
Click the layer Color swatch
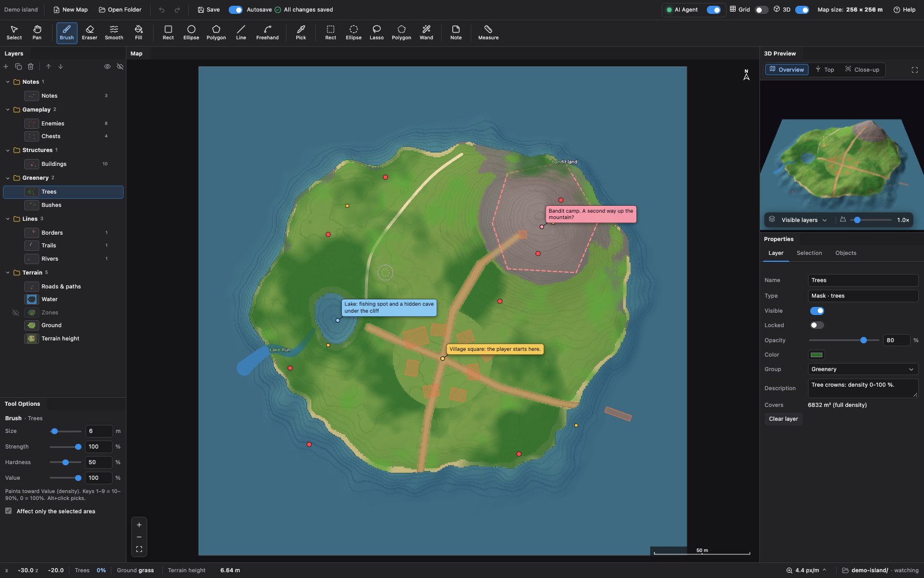click(817, 355)
